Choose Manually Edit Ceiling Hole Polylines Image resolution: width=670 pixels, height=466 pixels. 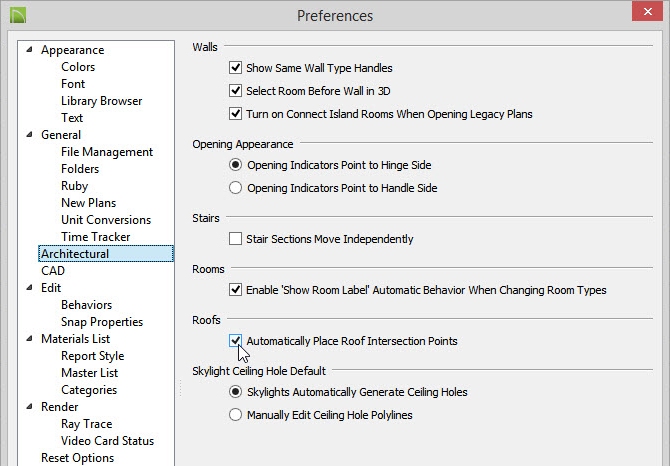click(x=235, y=415)
